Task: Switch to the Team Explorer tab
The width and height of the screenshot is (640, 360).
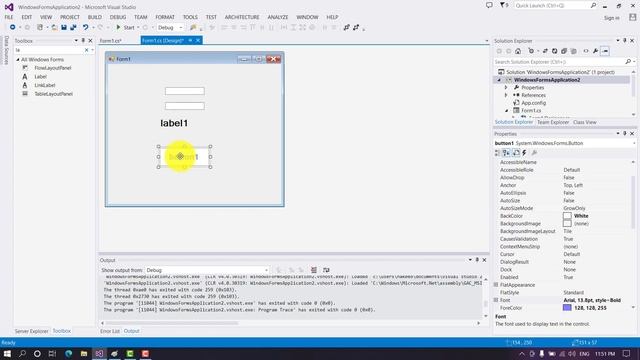Action: tap(553, 122)
